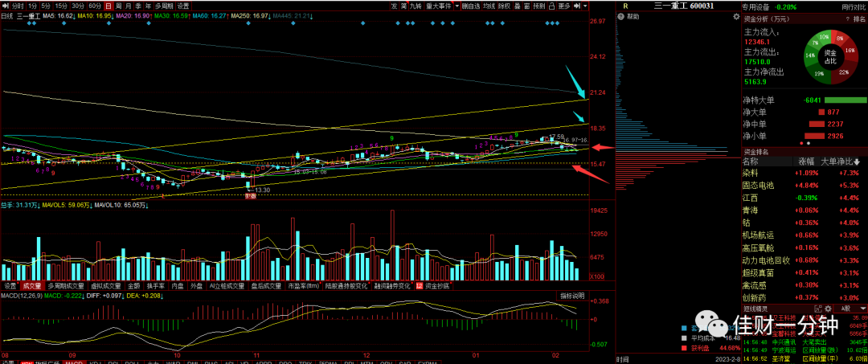The height and width of the screenshot is (364, 868).
Task: Click the 窗 window toolbar button
Action: click(x=527, y=6)
